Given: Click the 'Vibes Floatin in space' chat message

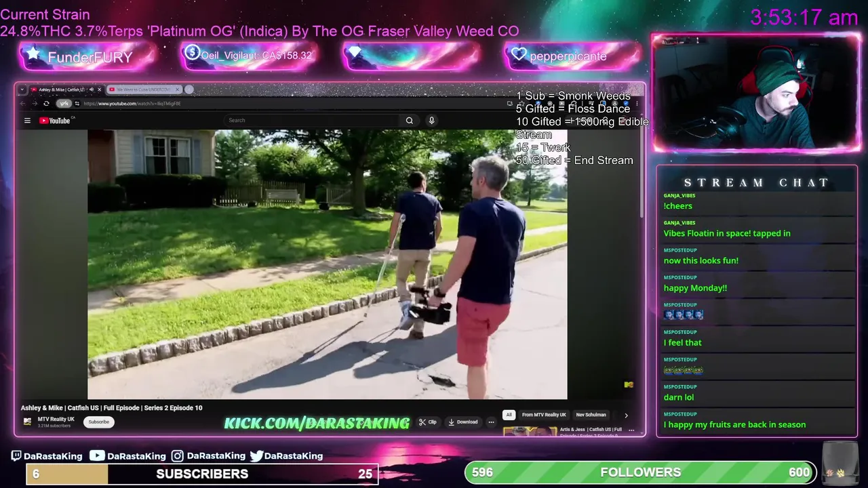Looking at the screenshot, I should click(727, 233).
